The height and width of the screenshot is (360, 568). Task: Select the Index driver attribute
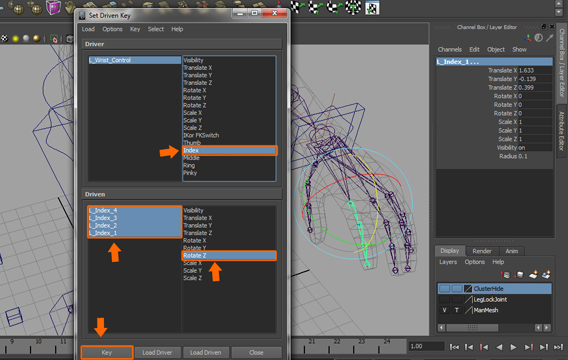(x=229, y=150)
